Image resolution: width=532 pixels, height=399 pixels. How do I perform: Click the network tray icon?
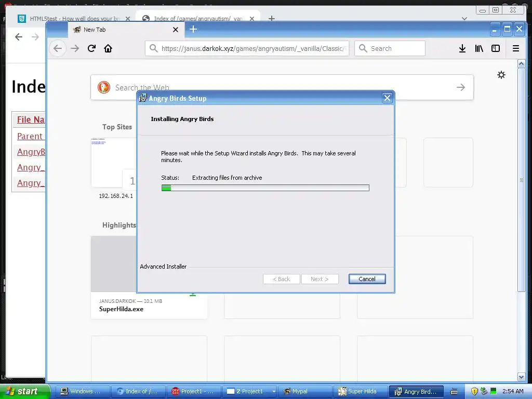point(484,391)
